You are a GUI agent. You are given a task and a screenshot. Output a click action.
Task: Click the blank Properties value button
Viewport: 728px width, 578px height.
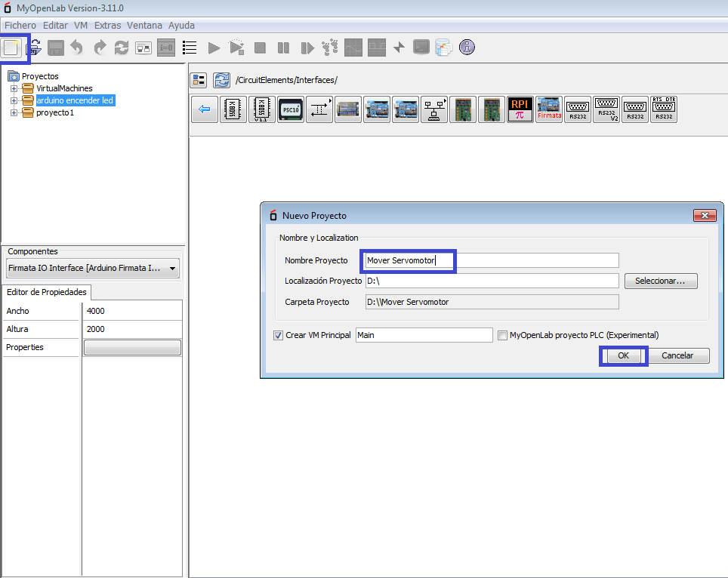point(132,347)
